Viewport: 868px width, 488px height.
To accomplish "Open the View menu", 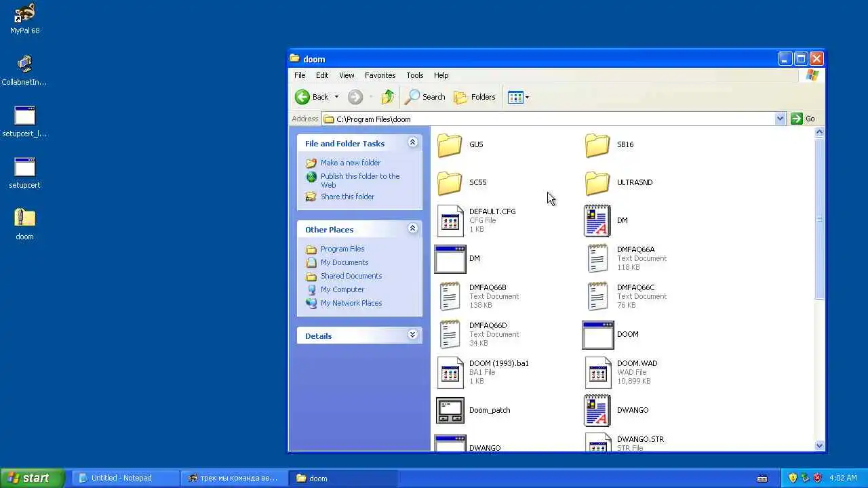I will (347, 75).
